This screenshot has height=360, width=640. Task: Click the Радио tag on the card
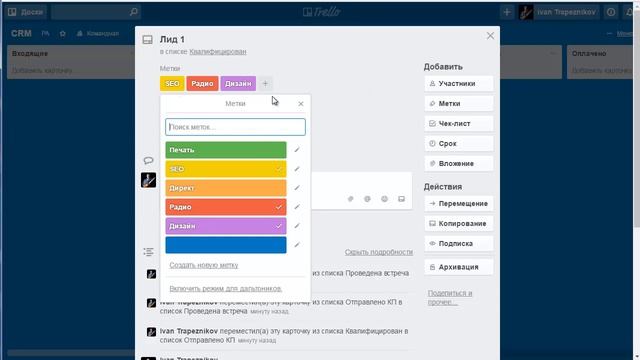coord(202,84)
